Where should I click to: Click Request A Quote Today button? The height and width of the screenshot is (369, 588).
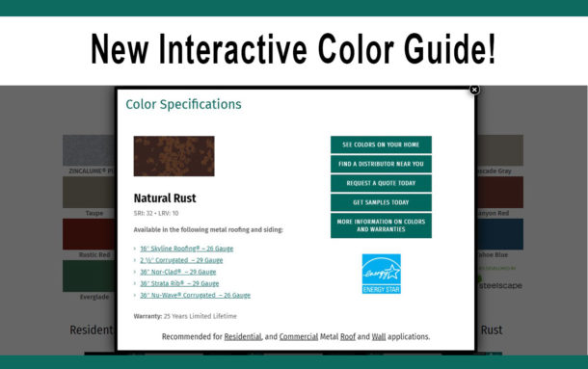(381, 183)
